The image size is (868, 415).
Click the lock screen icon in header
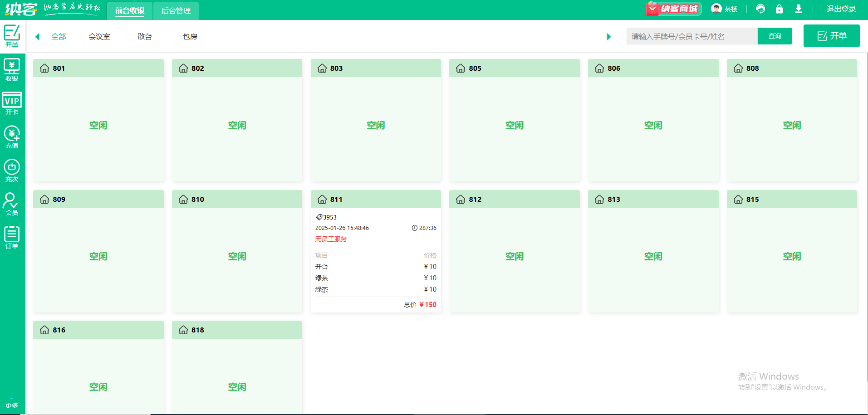779,9
